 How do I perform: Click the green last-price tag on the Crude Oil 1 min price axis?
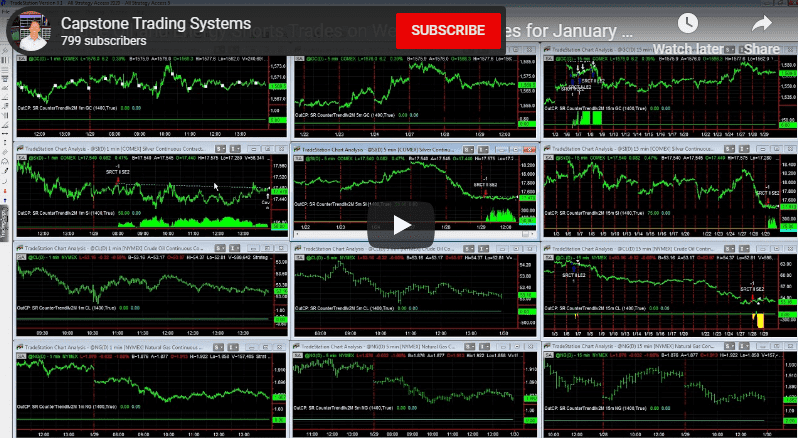pos(280,292)
